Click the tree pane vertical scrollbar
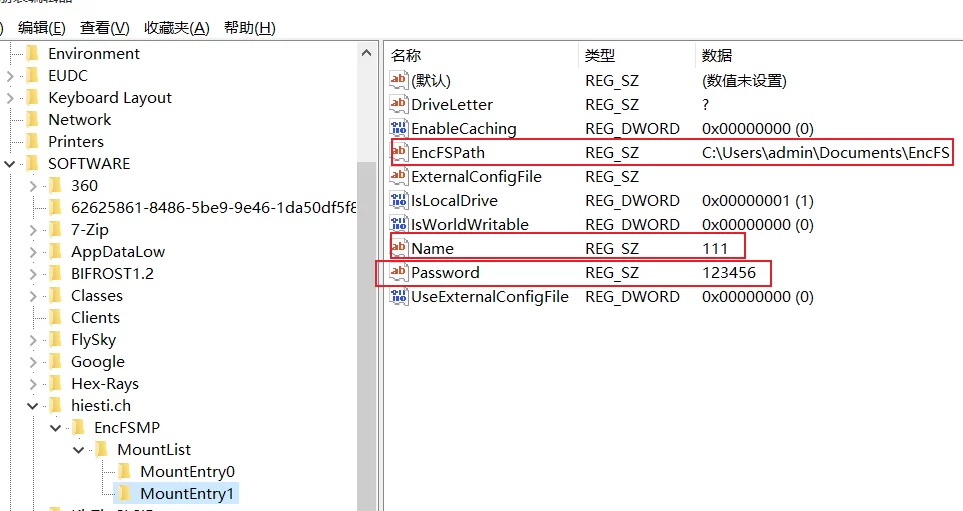This screenshot has width=963, height=511. (367, 300)
